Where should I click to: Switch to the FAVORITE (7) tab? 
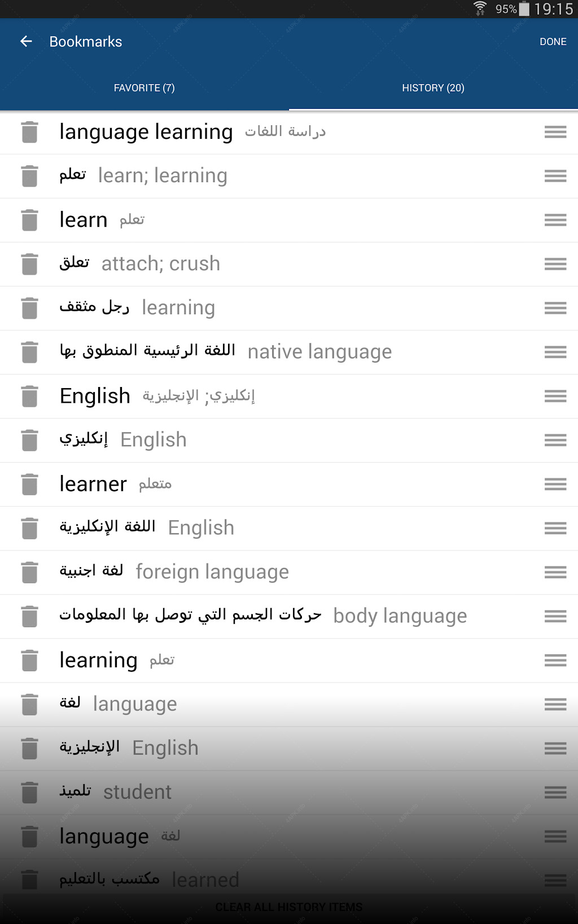[144, 88]
